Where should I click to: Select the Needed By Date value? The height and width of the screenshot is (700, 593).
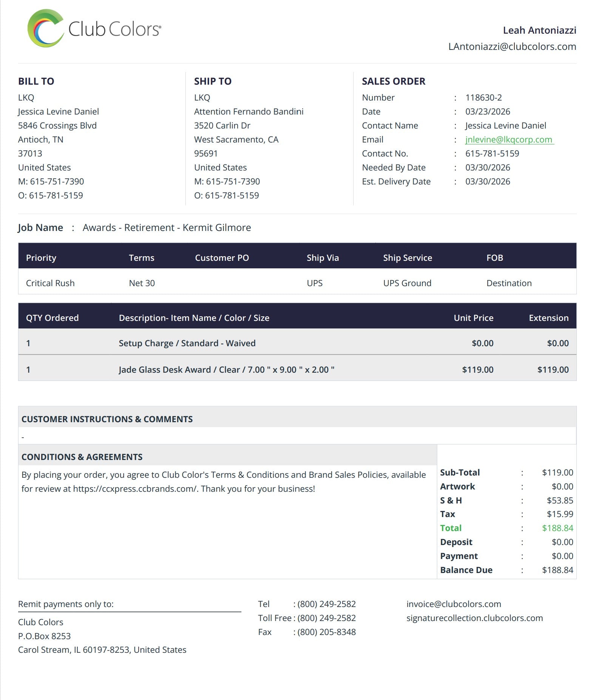coord(488,167)
